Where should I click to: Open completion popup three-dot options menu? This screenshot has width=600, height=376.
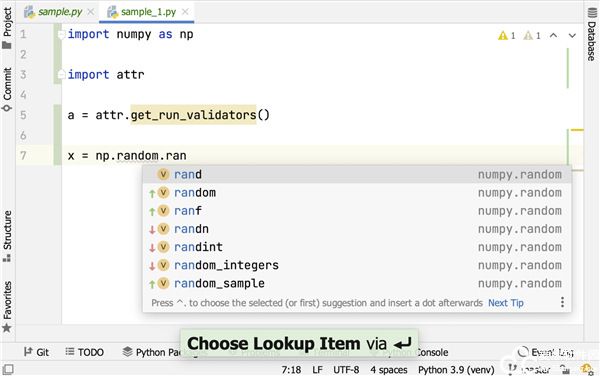(x=562, y=302)
